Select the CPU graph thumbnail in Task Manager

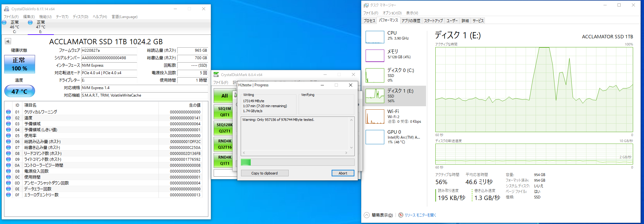tap(375, 37)
